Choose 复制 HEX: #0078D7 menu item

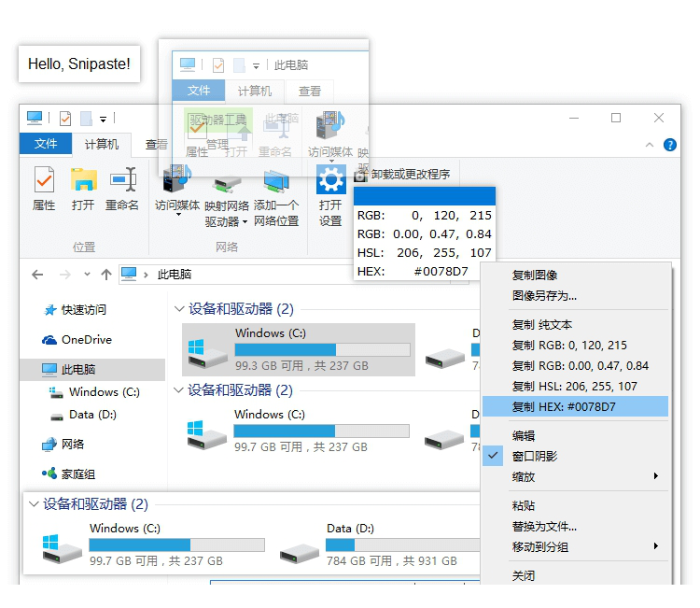pyautogui.click(x=575, y=407)
